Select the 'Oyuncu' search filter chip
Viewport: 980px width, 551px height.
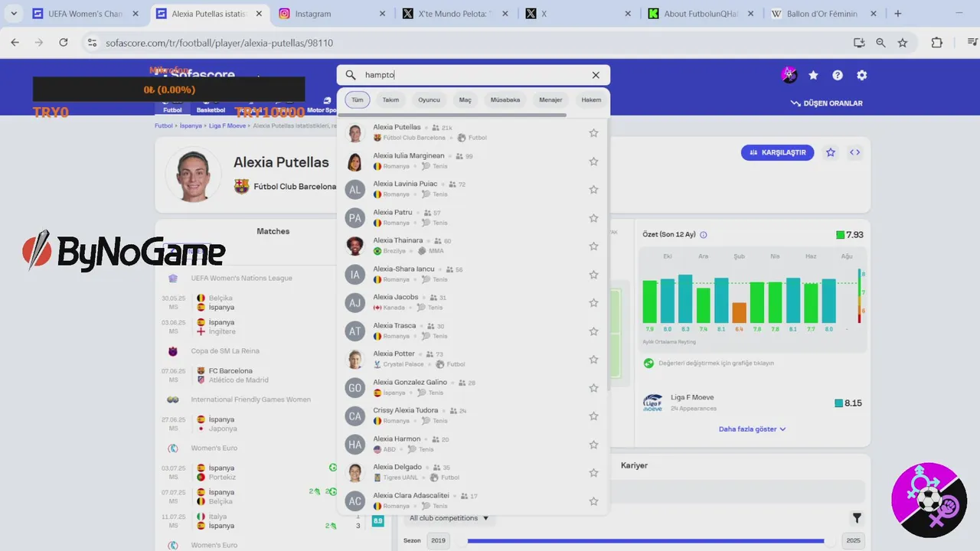pyautogui.click(x=429, y=100)
